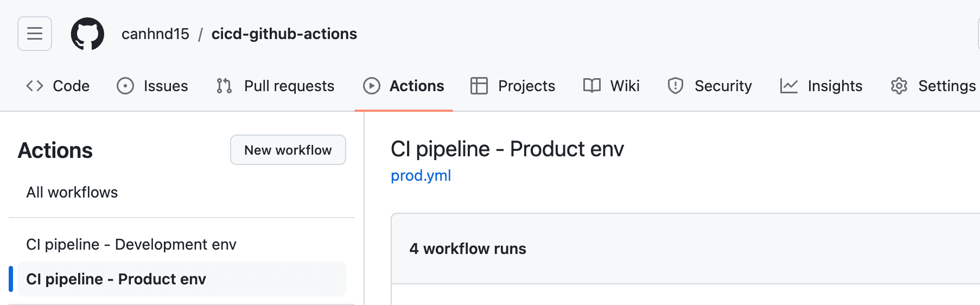
Task: Click the Insights graph icon
Action: tap(789, 86)
